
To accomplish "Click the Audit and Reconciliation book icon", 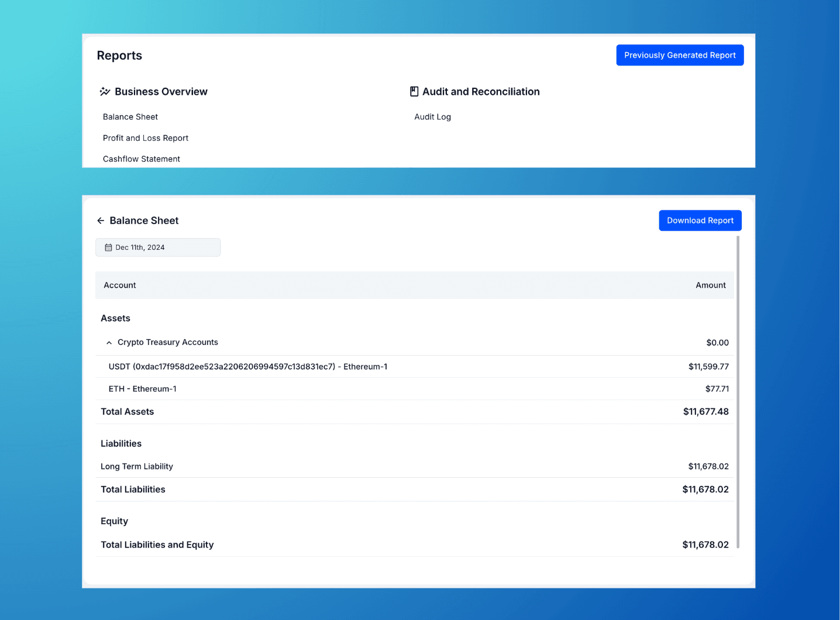I will [414, 91].
